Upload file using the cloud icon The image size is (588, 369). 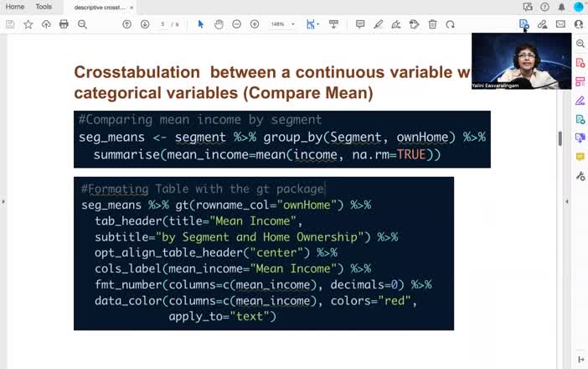[46, 24]
